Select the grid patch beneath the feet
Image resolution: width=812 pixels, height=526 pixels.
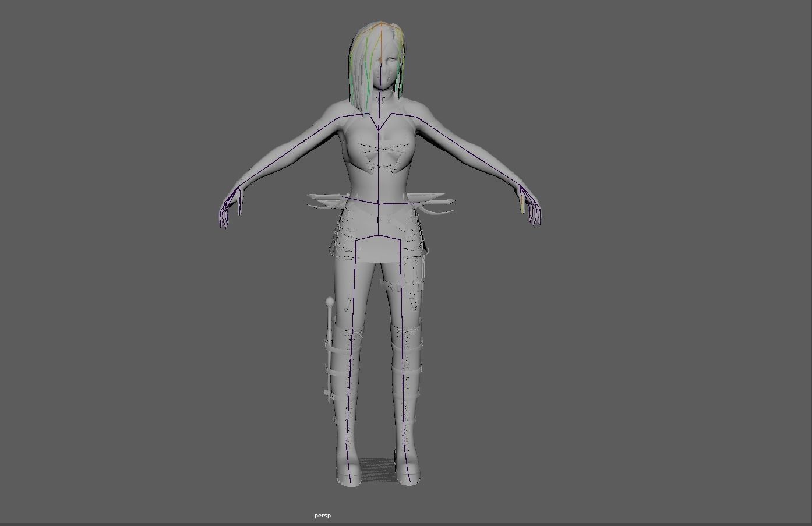(x=377, y=470)
